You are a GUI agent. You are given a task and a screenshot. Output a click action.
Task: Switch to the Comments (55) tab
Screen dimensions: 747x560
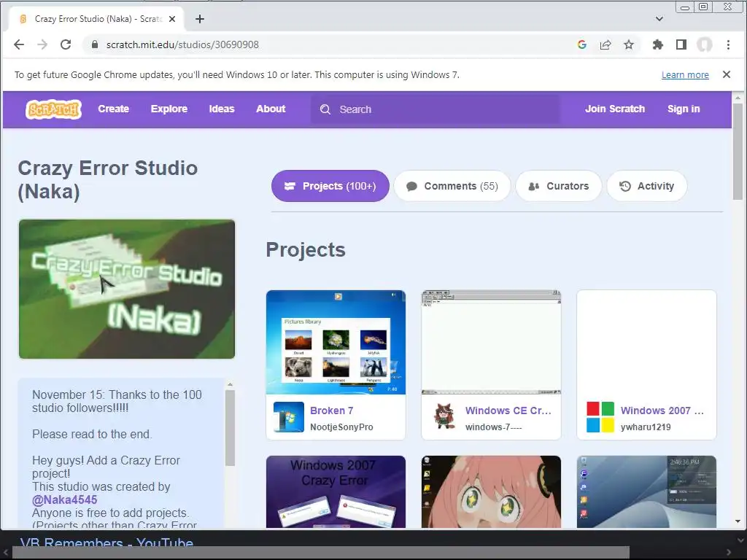(452, 186)
